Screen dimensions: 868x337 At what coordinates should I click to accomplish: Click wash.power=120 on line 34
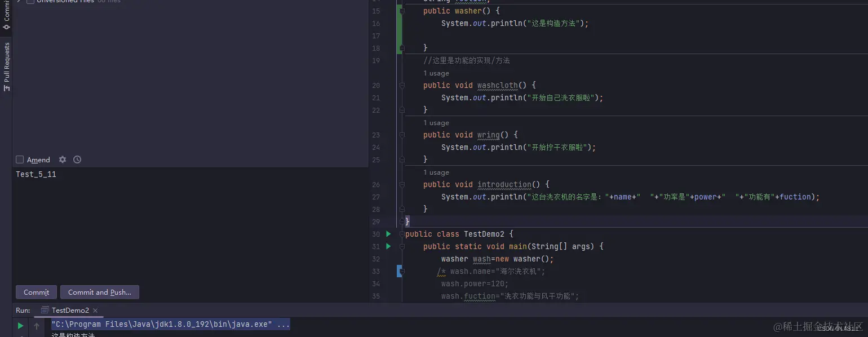coord(475,284)
